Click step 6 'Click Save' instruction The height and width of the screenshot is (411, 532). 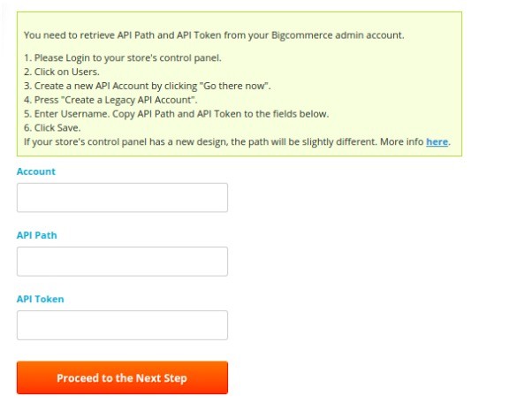tap(60, 128)
